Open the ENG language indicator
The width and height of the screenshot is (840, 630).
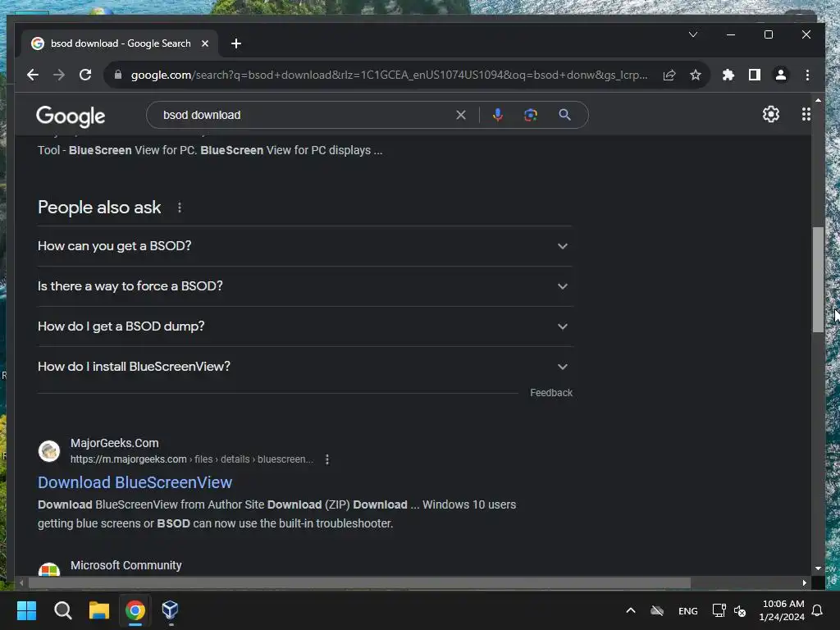688,610
